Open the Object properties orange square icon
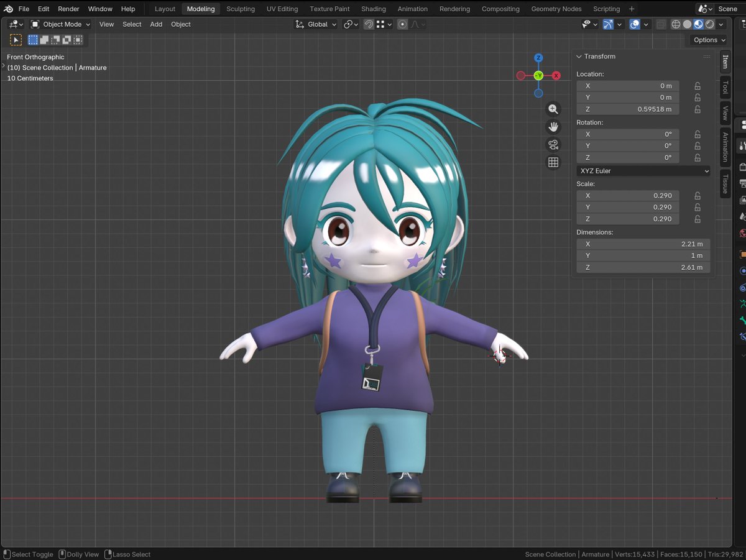Image resolution: width=746 pixels, height=560 pixels. point(742,254)
